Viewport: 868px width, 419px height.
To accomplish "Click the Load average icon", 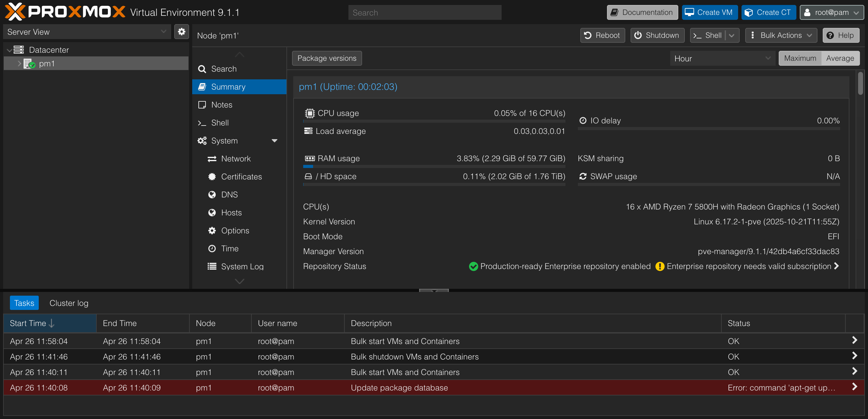I will point(308,131).
